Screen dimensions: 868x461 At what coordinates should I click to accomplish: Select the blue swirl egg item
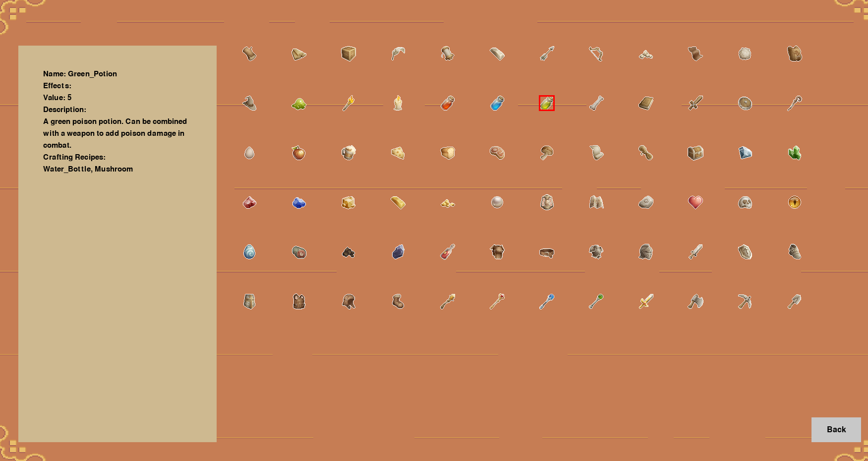(x=249, y=252)
